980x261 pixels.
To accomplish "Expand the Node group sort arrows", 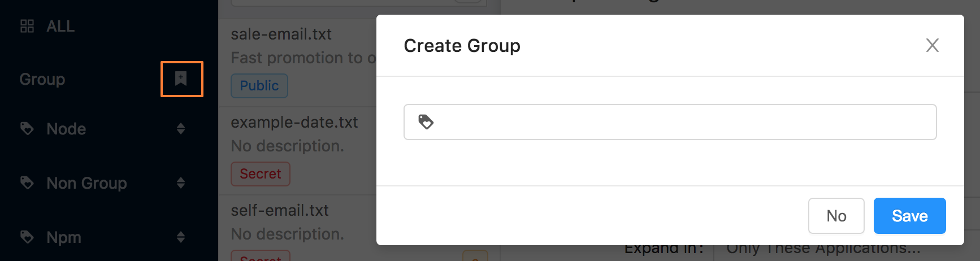I will [181, 129].
